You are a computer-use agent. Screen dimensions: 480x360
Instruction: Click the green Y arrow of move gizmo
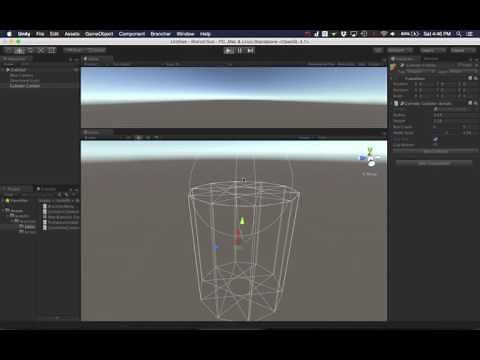242,221
